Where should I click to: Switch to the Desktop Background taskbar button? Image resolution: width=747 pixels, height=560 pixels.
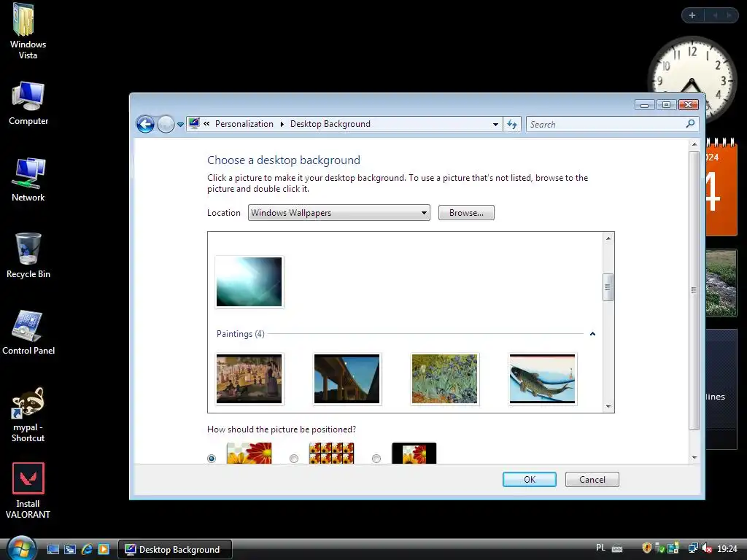pyautogui.click(x=175, y=549)
